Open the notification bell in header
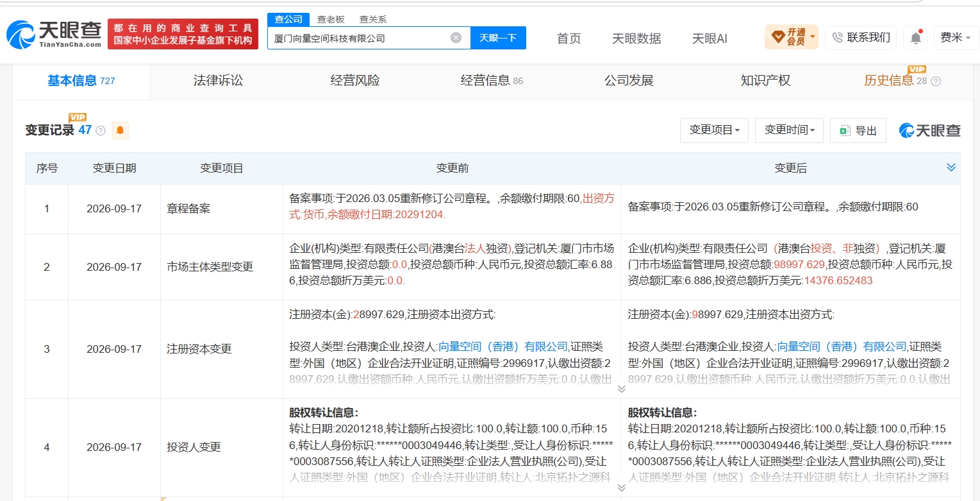This screenshot has width=980, height=501. pos(915,38)
